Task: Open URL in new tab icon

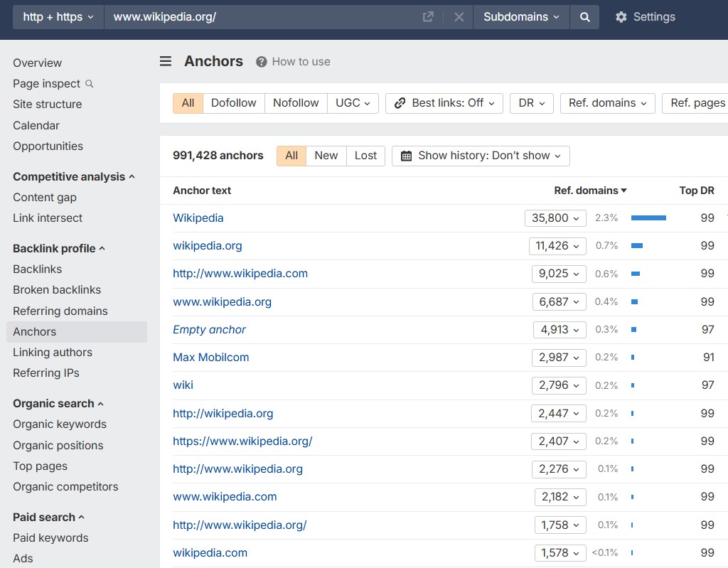Action: [428, 17]
